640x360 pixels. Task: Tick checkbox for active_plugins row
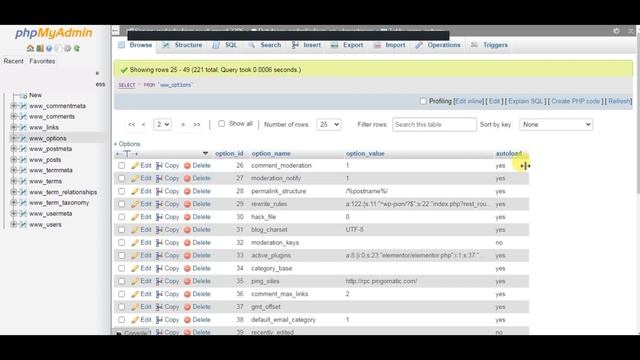[x=122, y=256]
